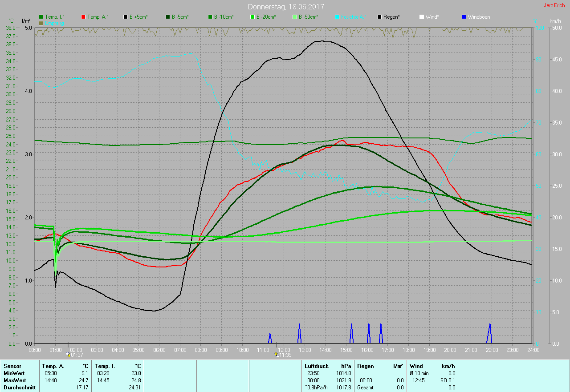Click the Temp. A. column header below chart
This screenshot has height=392, width=570.
(53, 366)
